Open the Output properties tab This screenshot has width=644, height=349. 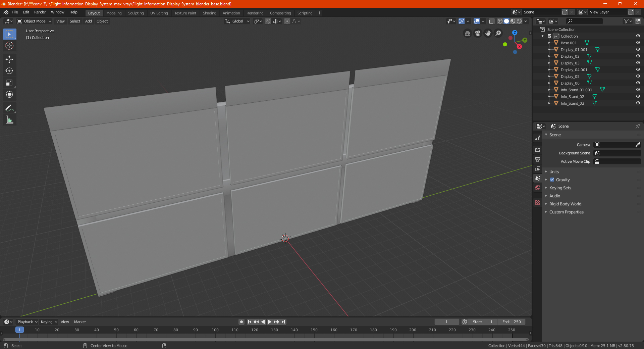(x=538, y=159)
